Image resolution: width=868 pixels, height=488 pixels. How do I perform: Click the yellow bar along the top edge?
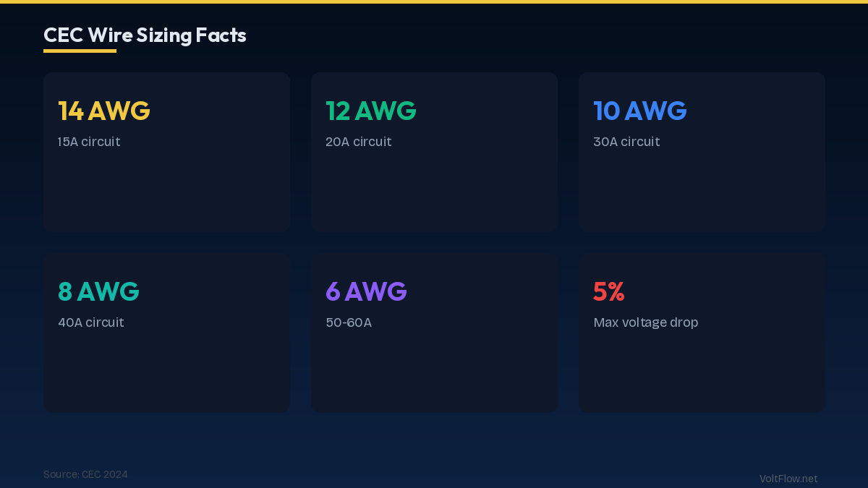click(x=434, y=1)
